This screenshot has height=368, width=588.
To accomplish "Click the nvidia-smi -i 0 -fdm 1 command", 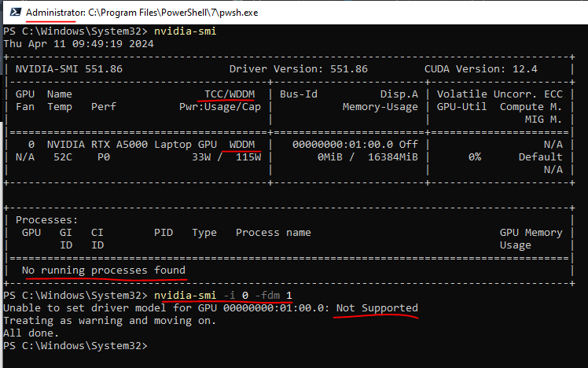I will coord(222,295).
